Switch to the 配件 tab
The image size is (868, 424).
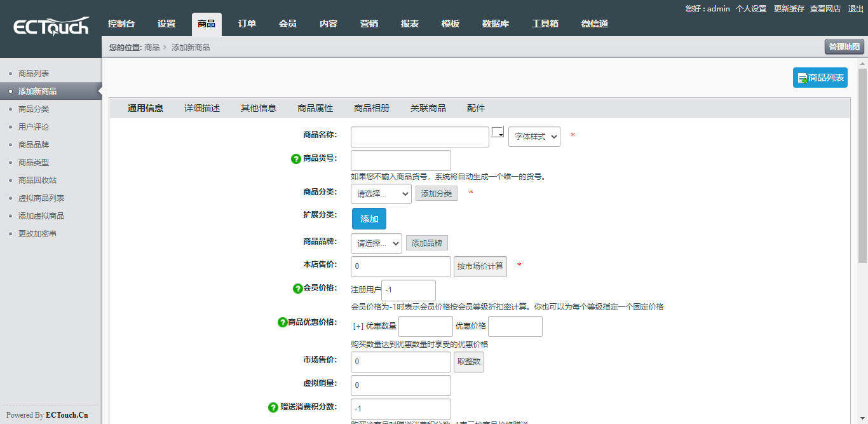(476, 108)
